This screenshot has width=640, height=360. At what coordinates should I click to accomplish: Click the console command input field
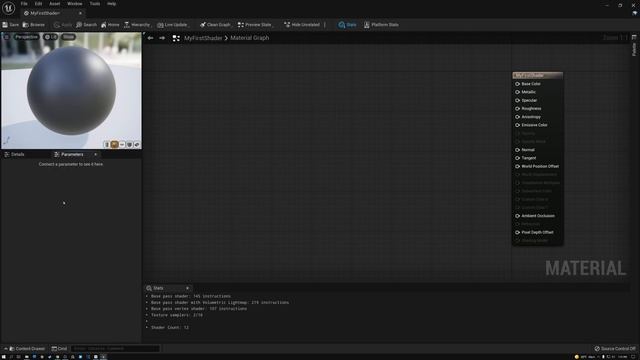[115, 349]
